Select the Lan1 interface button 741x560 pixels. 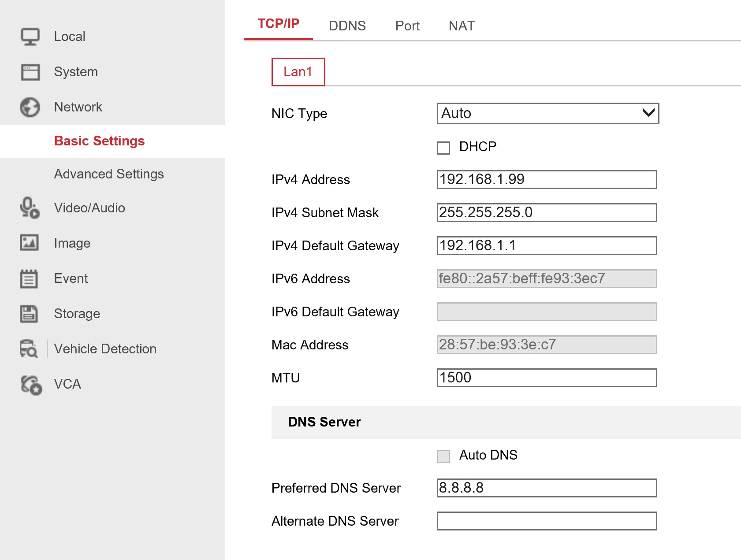(298, 72)
